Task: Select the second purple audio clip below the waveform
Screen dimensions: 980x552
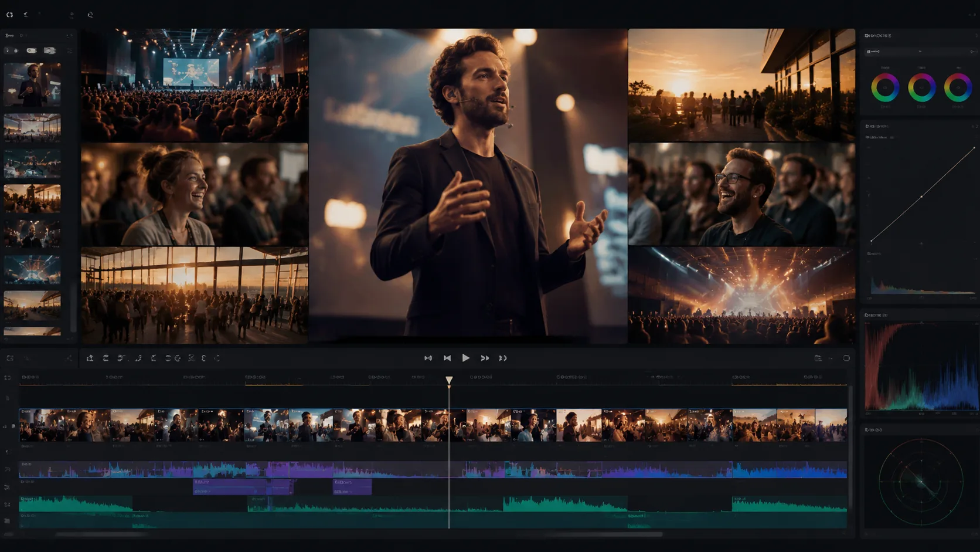Action: point(352,487)
